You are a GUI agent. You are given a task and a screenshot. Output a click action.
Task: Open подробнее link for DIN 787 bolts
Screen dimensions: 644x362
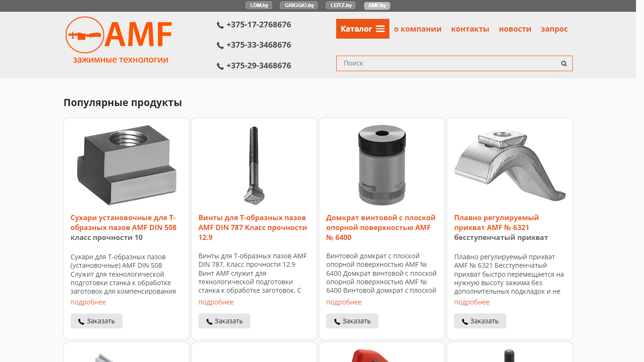(x=216, y=302)
